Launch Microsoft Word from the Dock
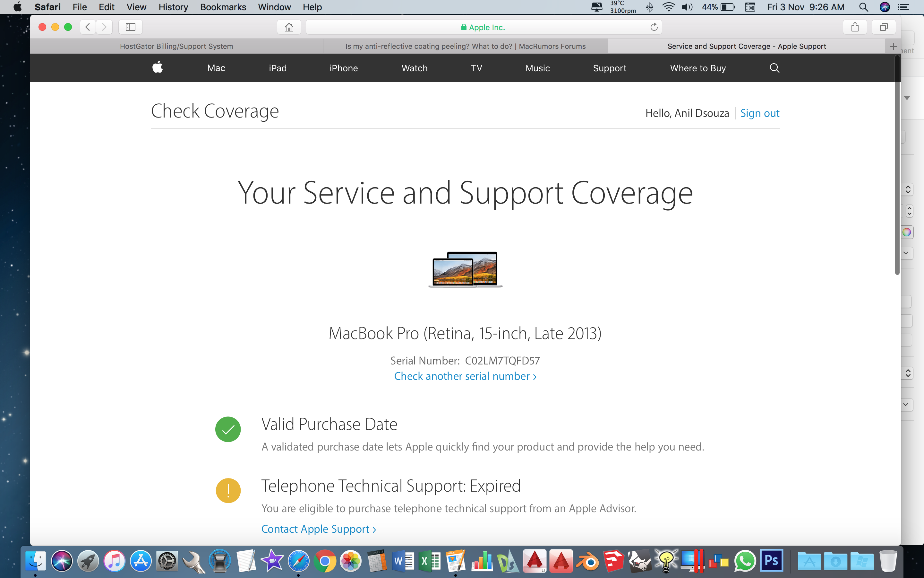This screenshot has width=924, height=578. [x=404, y=561]
